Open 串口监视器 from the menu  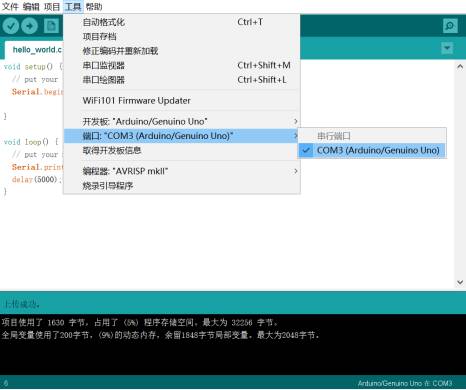click(x=182, y=65)
